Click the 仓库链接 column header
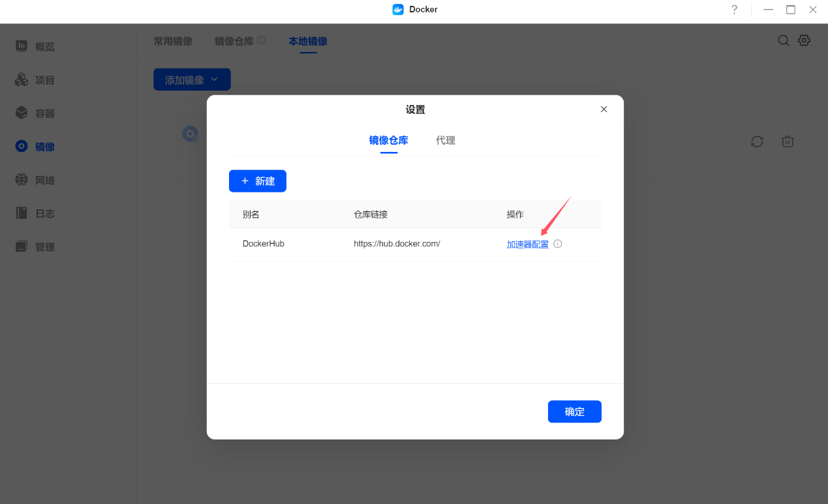828x504 pixels. (x=371, y=215)
